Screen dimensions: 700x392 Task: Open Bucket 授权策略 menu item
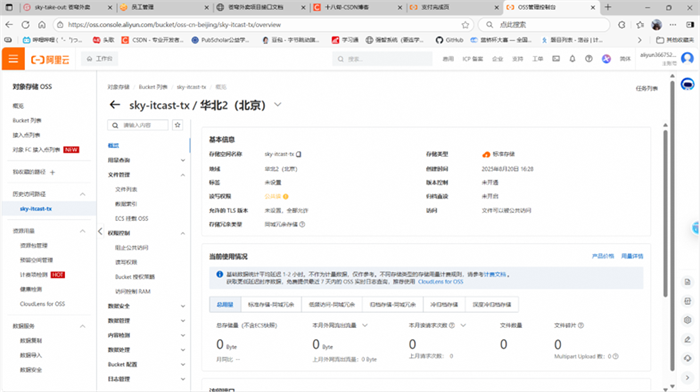click(135, 277)
